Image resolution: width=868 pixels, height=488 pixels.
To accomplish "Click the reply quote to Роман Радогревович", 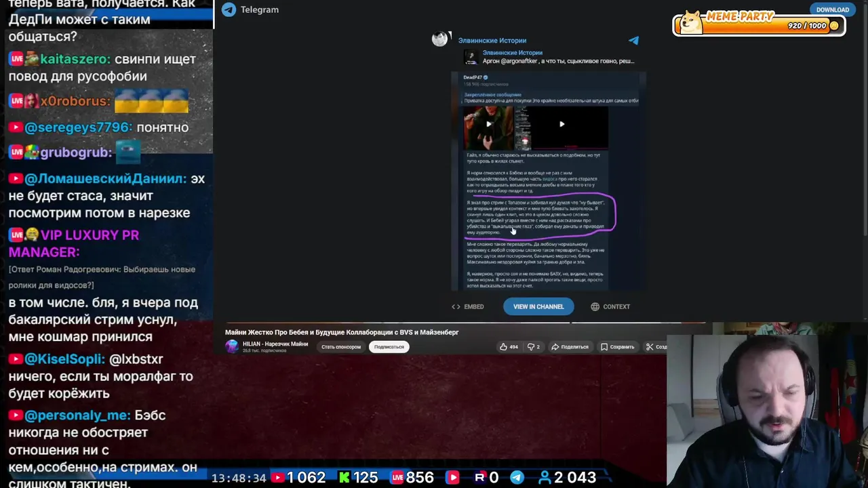I will 102,277.
